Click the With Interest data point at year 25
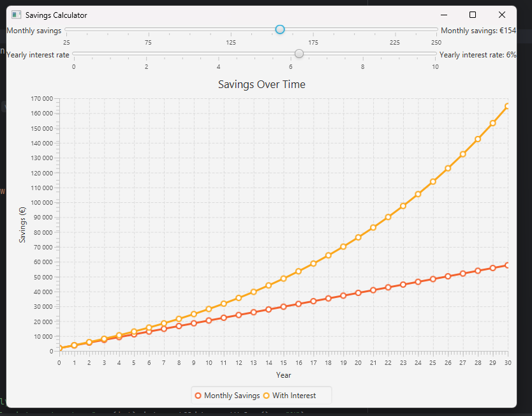 click(433, 182)
